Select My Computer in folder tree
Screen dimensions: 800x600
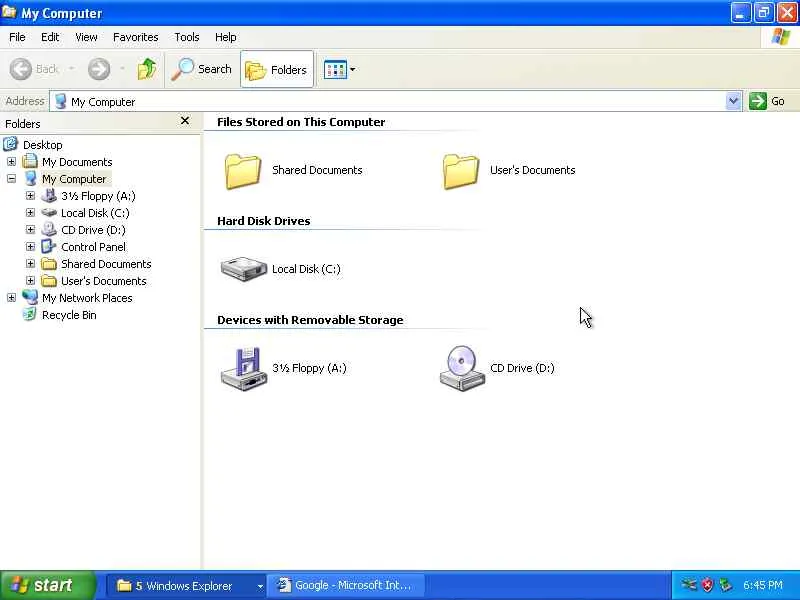tap(74, 179)
